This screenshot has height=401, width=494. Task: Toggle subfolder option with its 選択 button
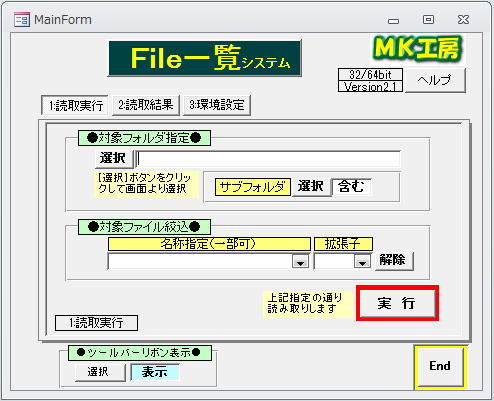click(x=311, y=186)
